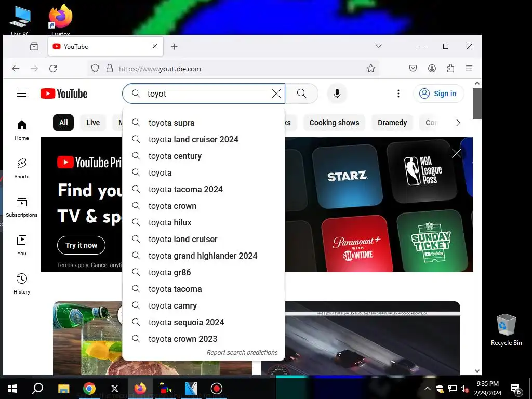The width and height of the screenshot is (532, 399).
Task: Open the Windows Start menu
Action: click(x=12, y=389)
